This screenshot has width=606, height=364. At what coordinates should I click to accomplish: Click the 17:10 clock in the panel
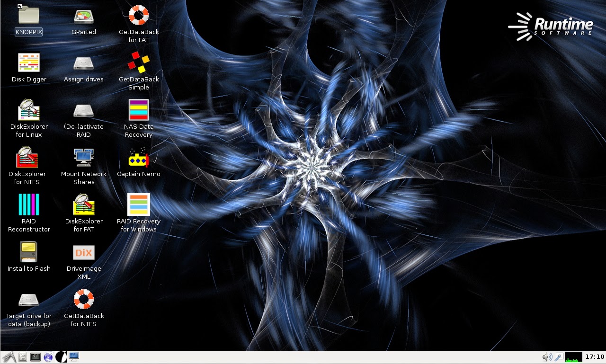pos(595,357)
